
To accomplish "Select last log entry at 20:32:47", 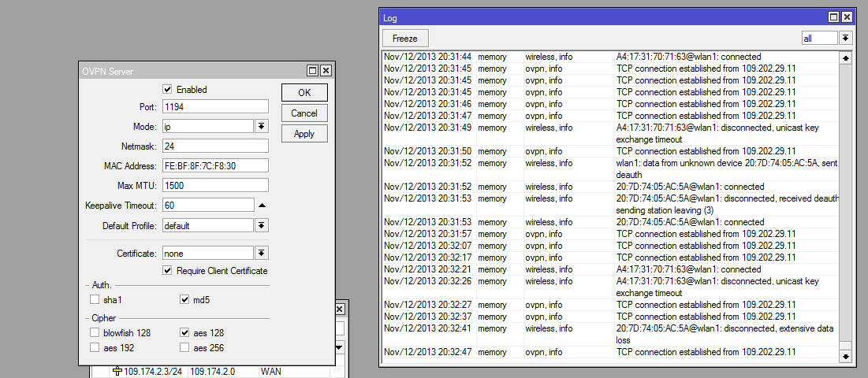I will coord(610,352).
